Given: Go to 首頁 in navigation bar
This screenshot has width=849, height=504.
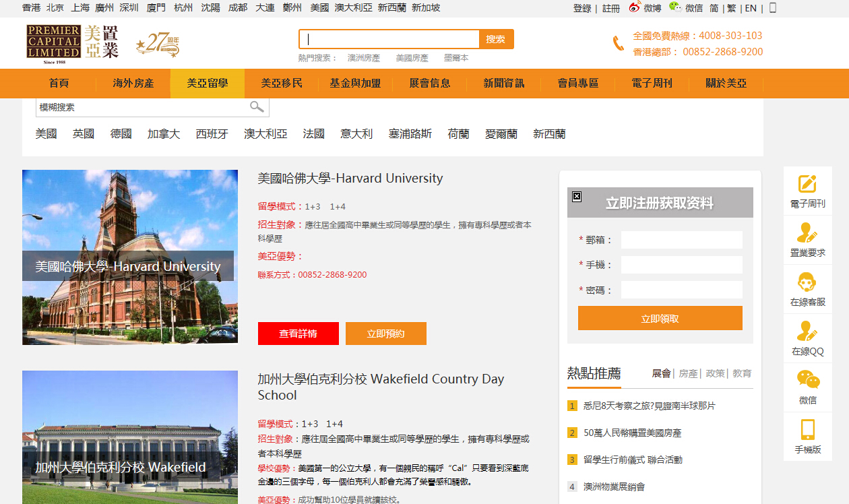Looking at the screenshot, I should [59, 84].
